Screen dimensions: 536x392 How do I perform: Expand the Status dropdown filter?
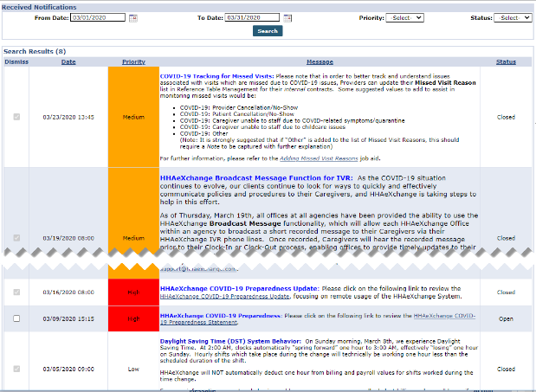pos(513,17)
